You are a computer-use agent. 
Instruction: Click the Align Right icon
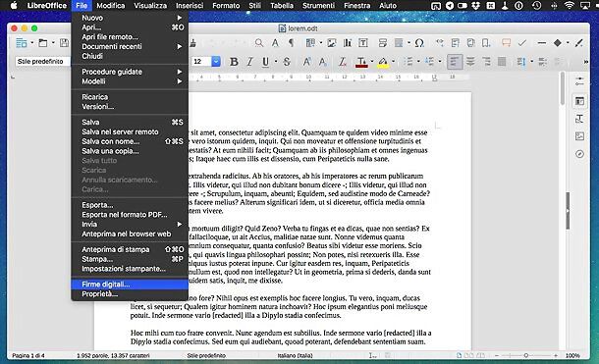point(486,62)
